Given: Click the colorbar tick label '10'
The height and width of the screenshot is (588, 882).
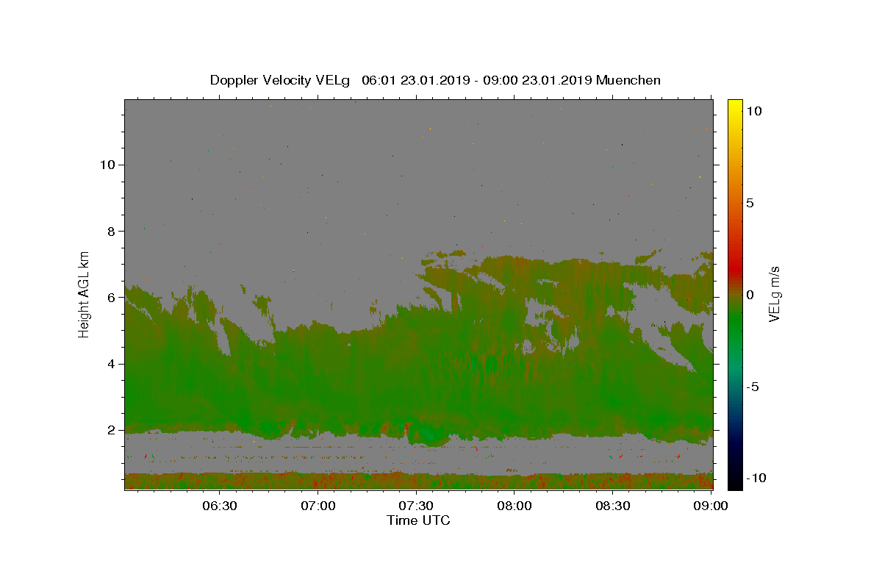Looking at the screenshot, I should pyautogui.click(x=753, y=110).
